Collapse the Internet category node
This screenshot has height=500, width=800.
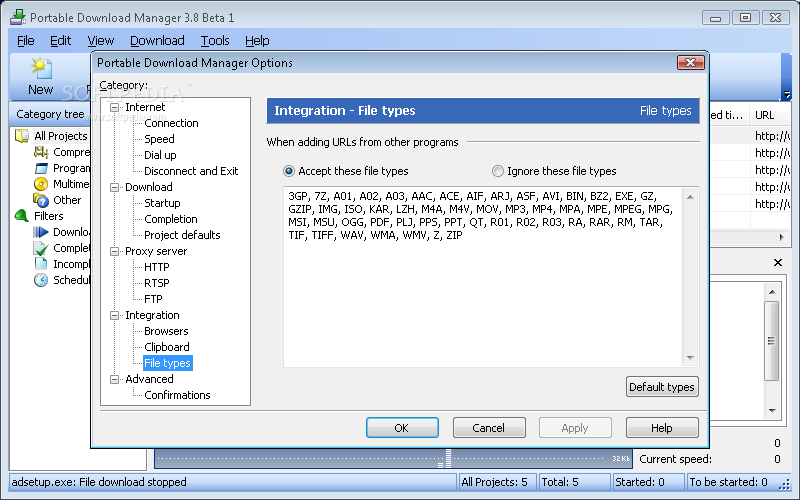pos(115,107)
